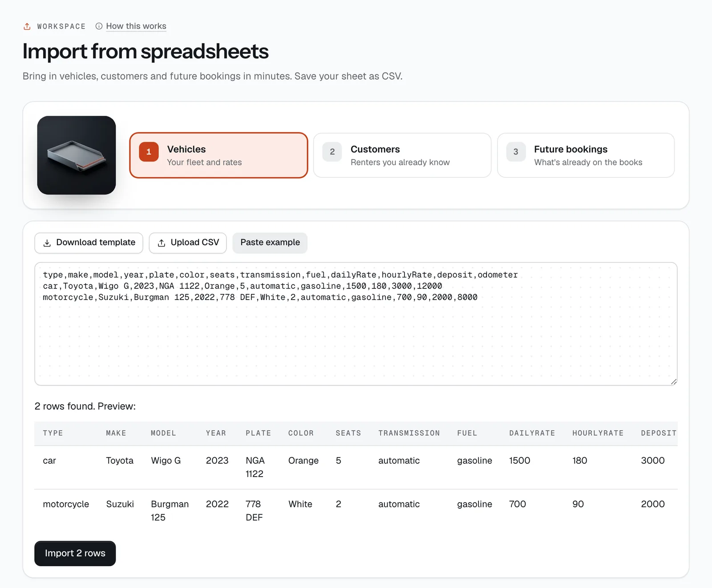Click the download arrow icon
The image size is (712, 588).
[x=47, y=243]
